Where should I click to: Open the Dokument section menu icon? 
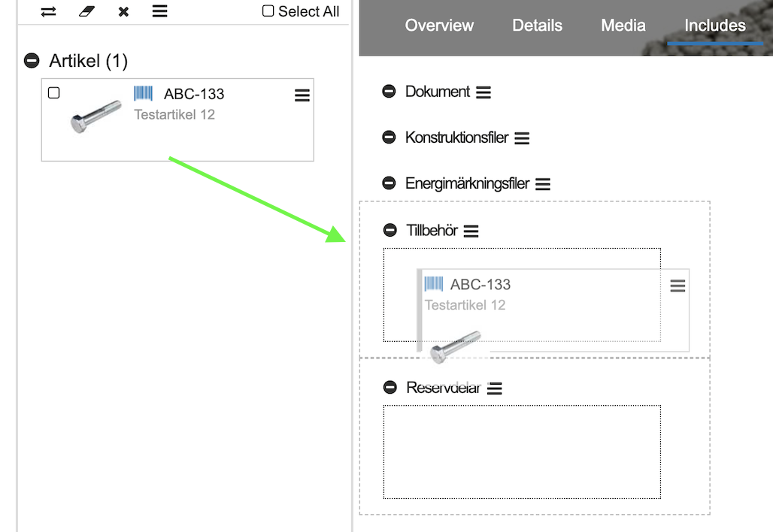(x=484, y=92)
